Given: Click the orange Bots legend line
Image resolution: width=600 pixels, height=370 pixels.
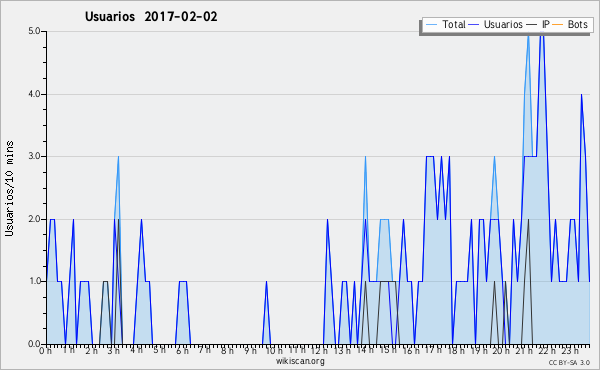Looking at the screenshot, I should [558, 25].
